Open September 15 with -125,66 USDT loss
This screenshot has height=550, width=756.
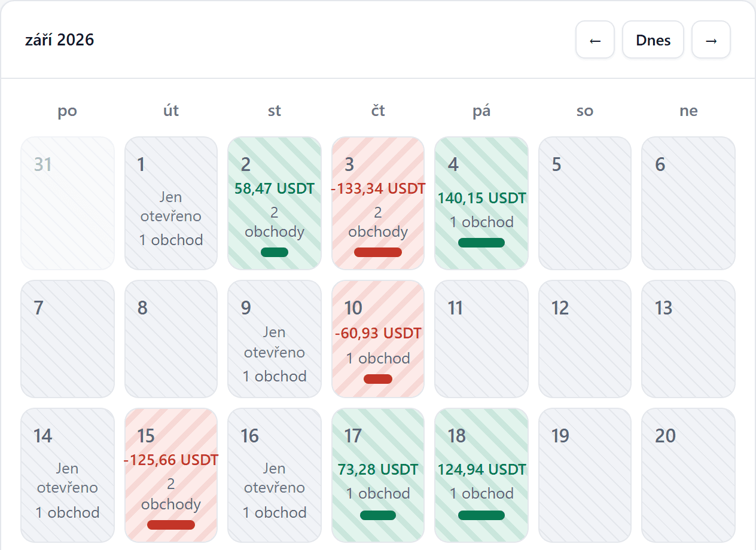tap(171, 475)
